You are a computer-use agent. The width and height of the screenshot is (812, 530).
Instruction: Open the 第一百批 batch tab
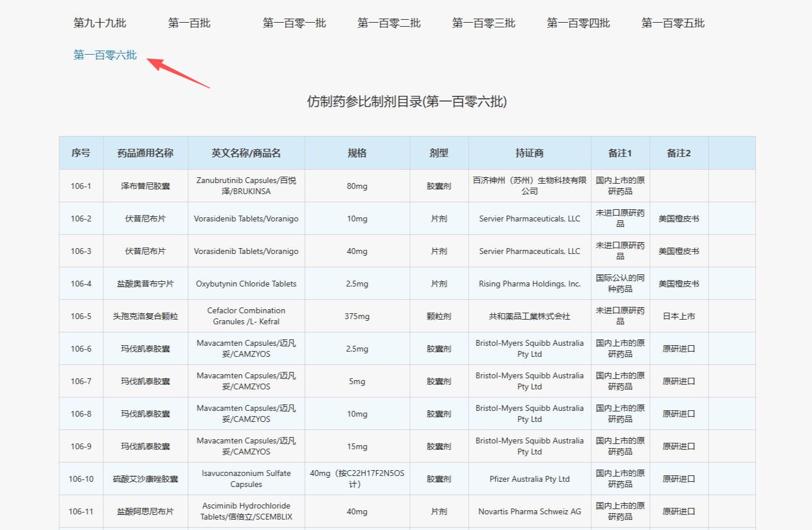[189, 23]
